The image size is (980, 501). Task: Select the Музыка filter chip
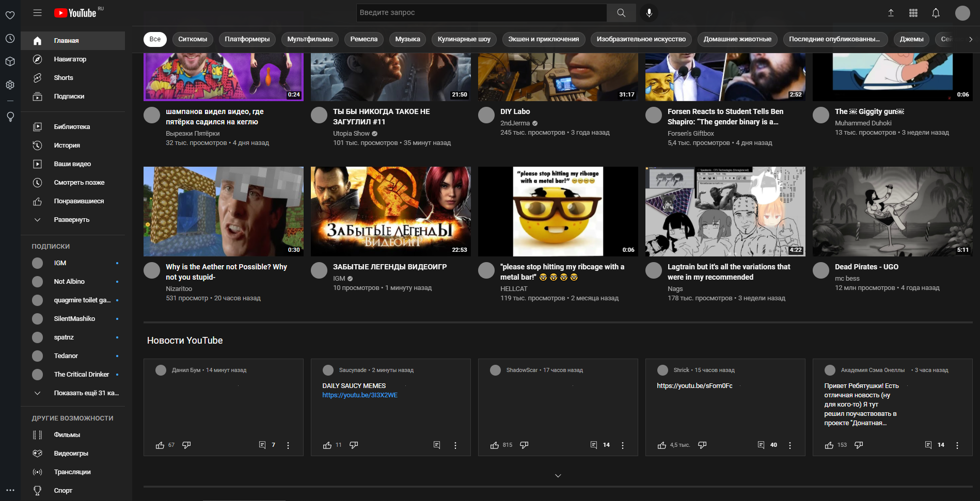407,39
